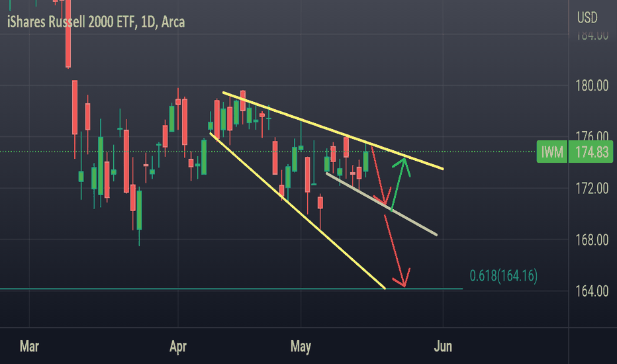The image size is (617, 364).
Task: Click the 172.00 price axis label
Action: coord(592,189)
